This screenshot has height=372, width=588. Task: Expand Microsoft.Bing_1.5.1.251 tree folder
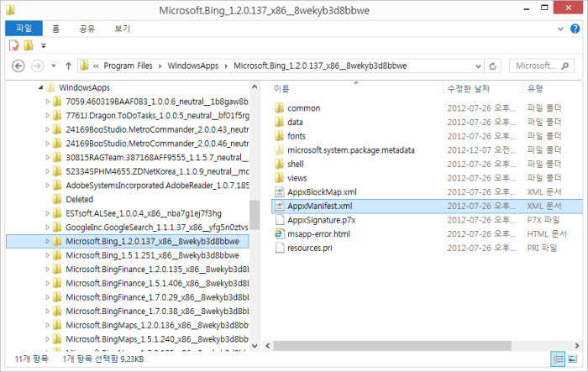[47, 255]
